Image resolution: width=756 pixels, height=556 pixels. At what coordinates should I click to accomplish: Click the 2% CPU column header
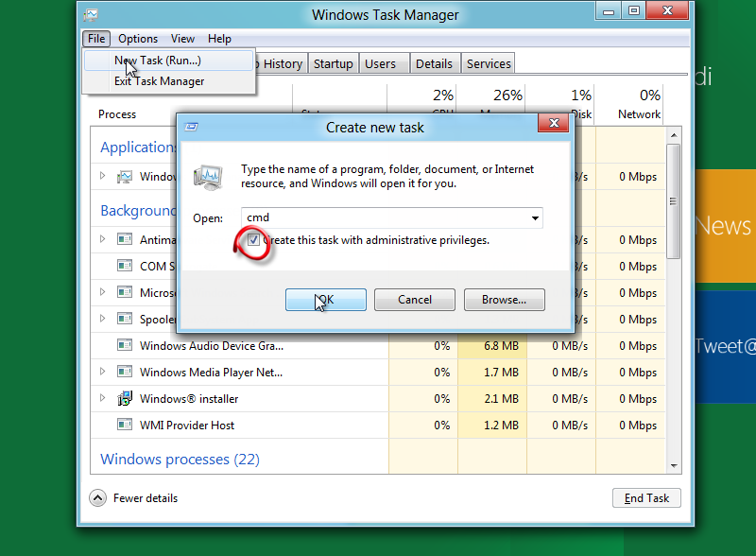click(442, 96)
